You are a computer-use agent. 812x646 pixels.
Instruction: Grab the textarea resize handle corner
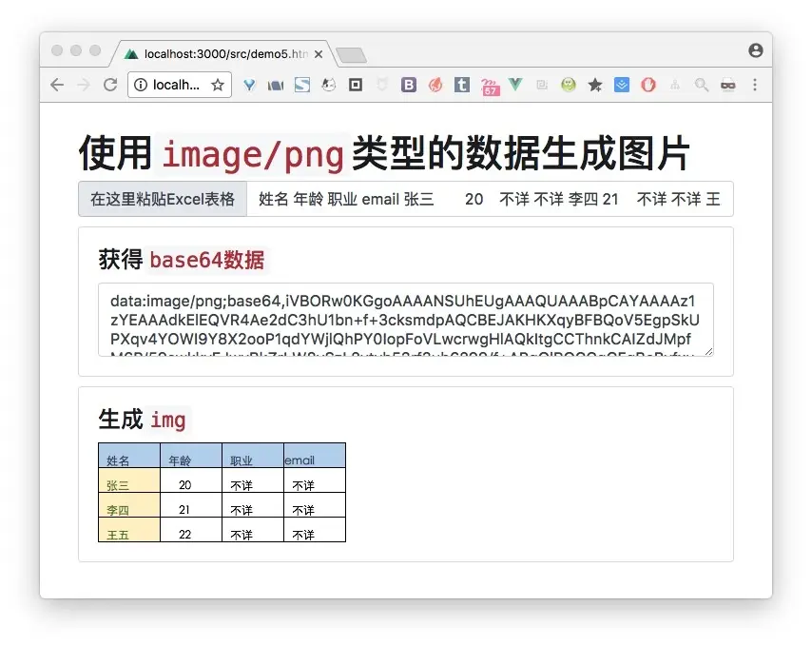pyautogui.click(x=709, y=352)
